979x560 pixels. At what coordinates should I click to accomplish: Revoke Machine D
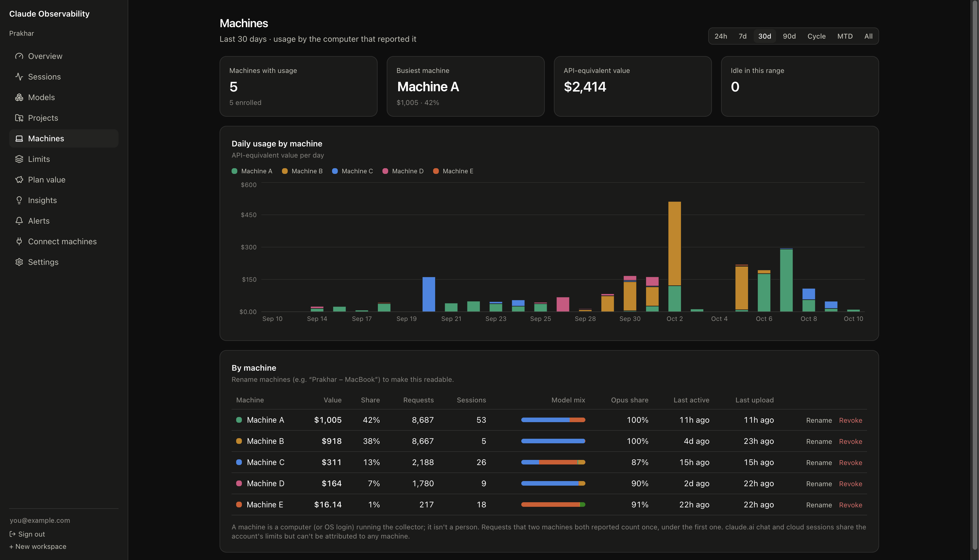[x=850, y=484]
